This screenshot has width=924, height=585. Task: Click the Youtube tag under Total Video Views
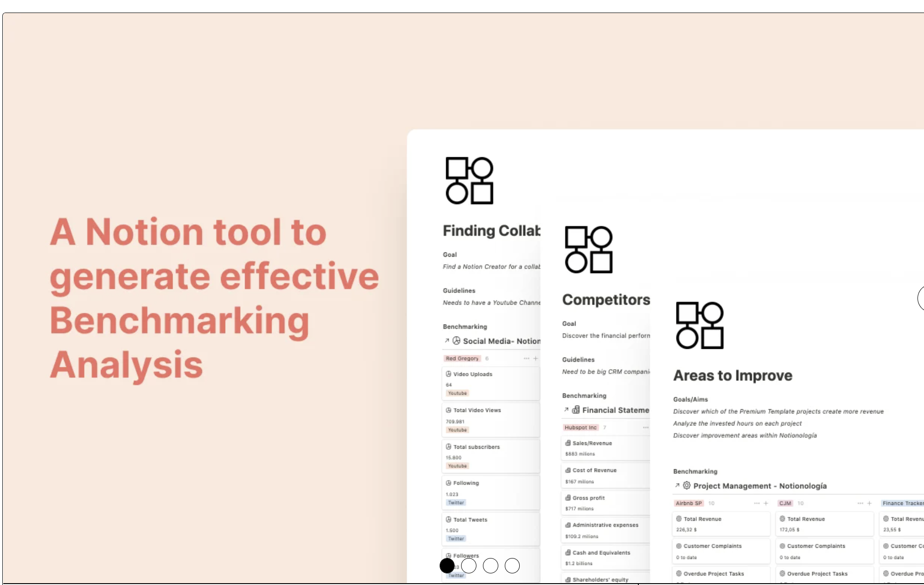click(x=457, y=430)
